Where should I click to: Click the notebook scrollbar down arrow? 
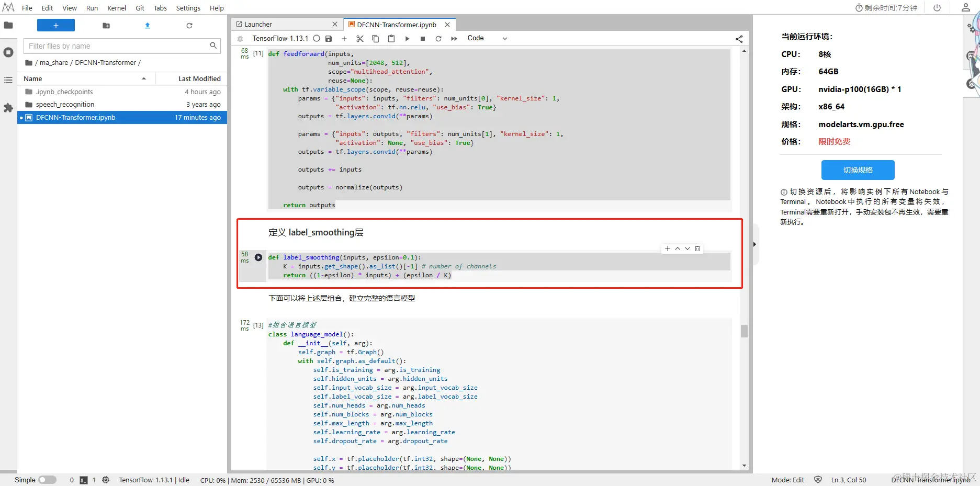pos(744,466)
